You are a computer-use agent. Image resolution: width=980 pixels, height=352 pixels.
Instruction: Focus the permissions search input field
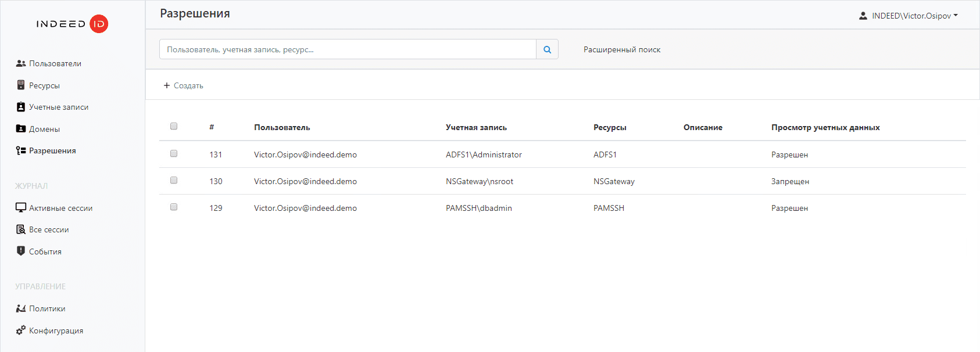pos(348,49)
